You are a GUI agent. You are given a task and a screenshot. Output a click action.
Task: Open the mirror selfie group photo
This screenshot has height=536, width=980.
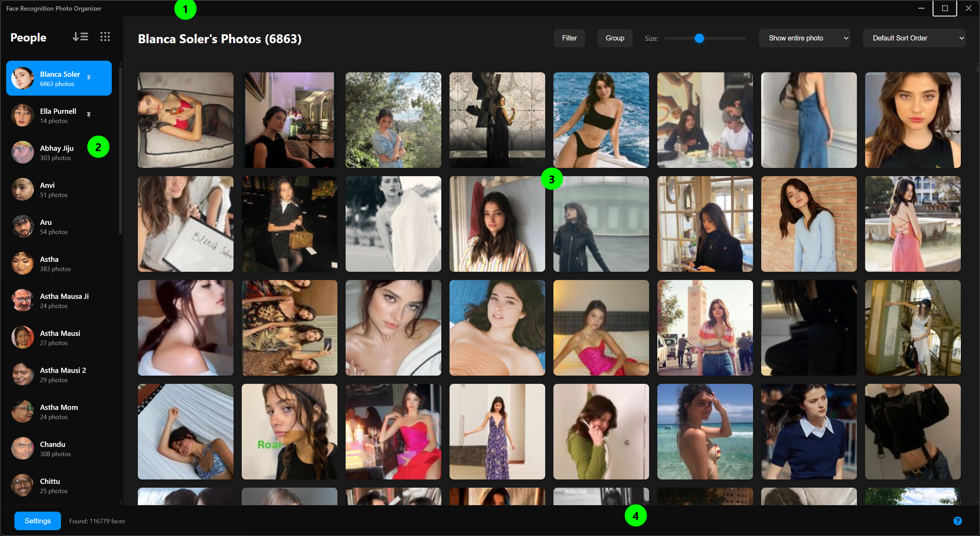click(289, 328)
